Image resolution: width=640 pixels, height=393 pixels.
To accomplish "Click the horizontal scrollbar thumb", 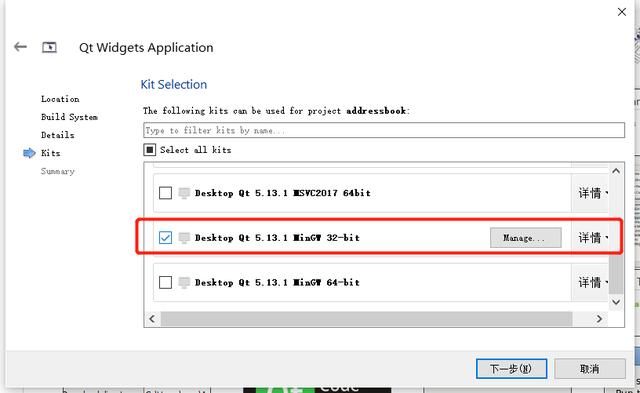I will 367,319.
